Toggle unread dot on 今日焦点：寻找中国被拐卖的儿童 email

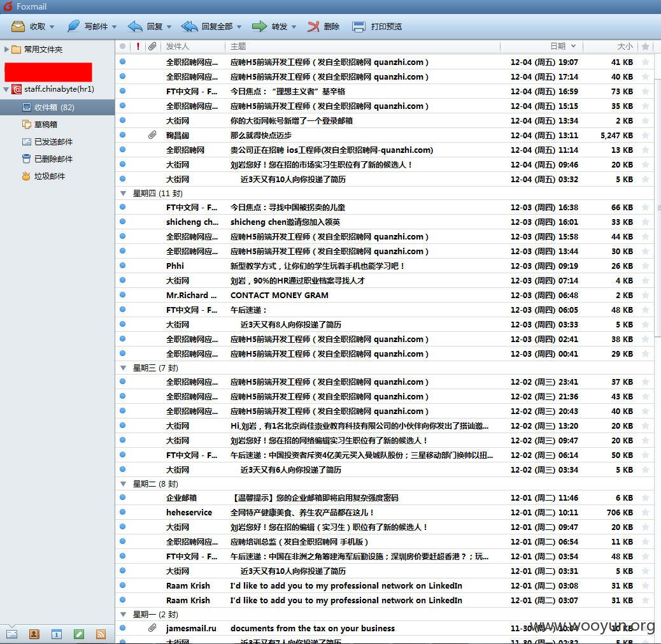pyautogui.click(x=123, y=206)
